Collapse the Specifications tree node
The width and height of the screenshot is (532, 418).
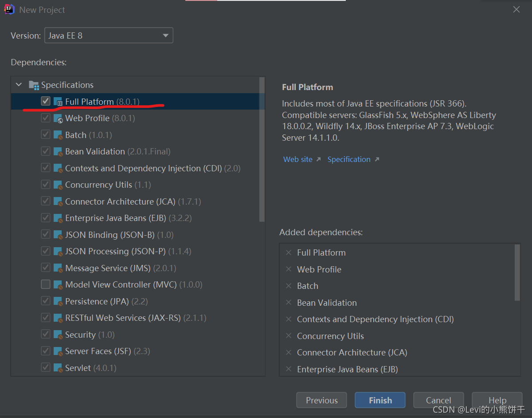(19, 84)
